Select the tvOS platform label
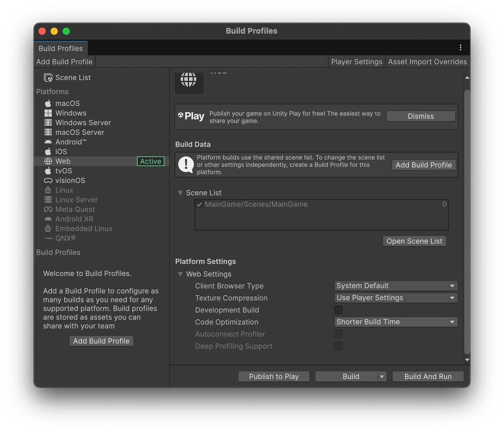Screen dimensions: 504x432 pyautogui.click(x=64, y=171)
